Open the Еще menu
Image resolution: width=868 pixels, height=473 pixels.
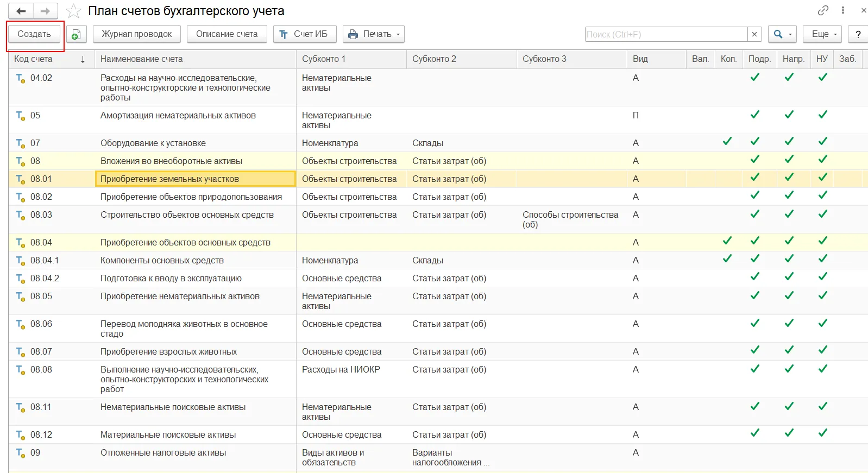(x=823, y=34)
